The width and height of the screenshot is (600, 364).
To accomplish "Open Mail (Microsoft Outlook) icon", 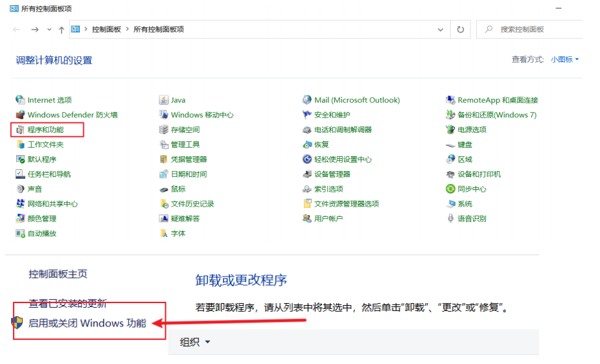I will coord(307,100).
